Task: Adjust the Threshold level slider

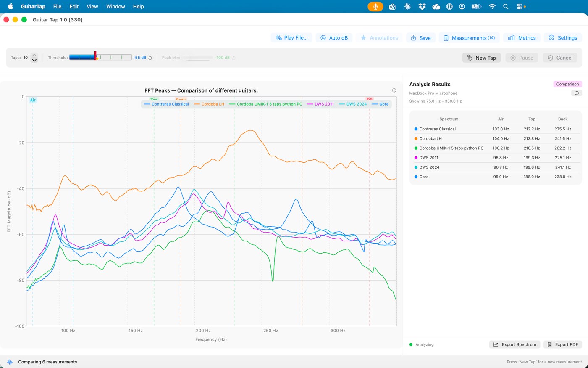Action: pos(100,58)
